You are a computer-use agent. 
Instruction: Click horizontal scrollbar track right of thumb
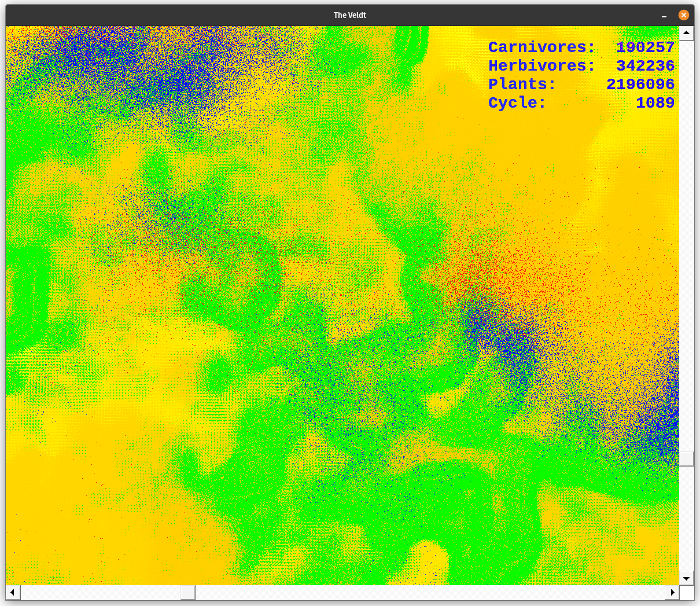pos(428,593)
